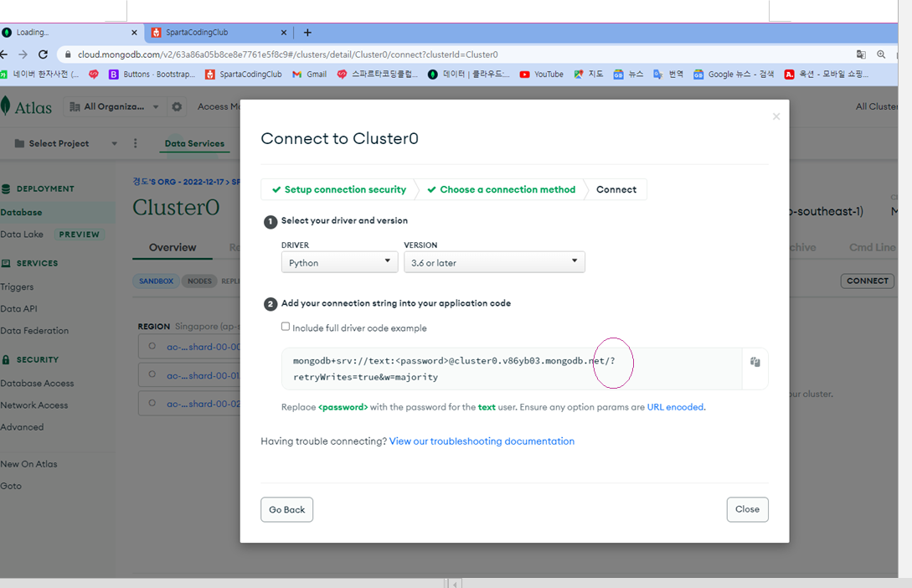Click the NODES badge
Viewport: 912px width, 588px height.
(199, 281)
